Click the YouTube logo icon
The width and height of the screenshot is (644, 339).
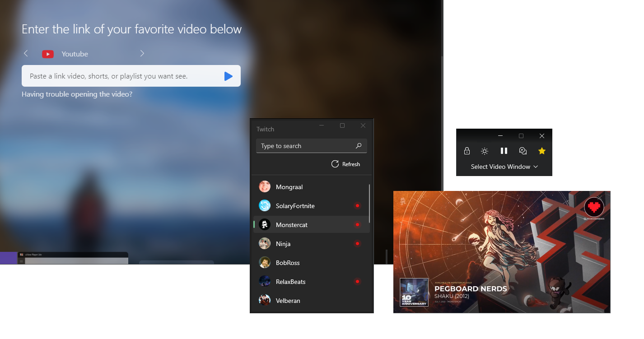[48, 54]
